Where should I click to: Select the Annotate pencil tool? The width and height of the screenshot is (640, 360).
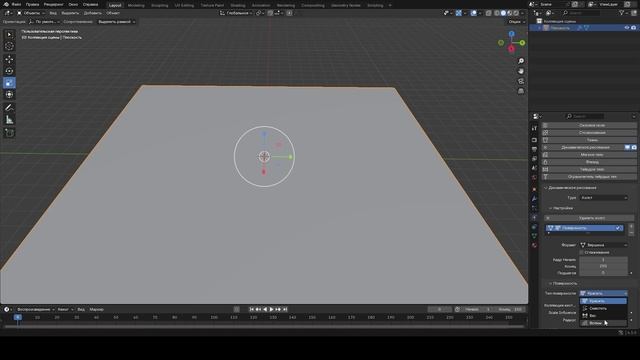pos(9,108)
